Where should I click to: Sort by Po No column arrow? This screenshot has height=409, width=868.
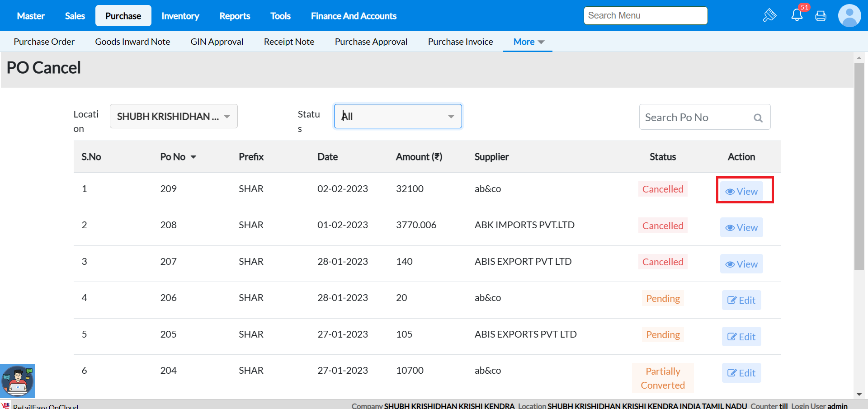tap(193, 157)
